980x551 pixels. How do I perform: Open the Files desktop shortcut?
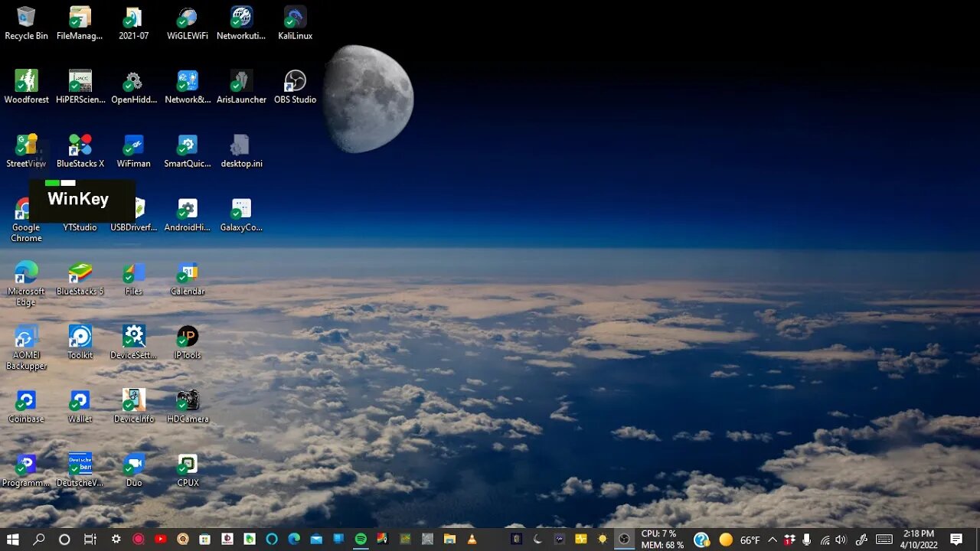click(134, 279)
